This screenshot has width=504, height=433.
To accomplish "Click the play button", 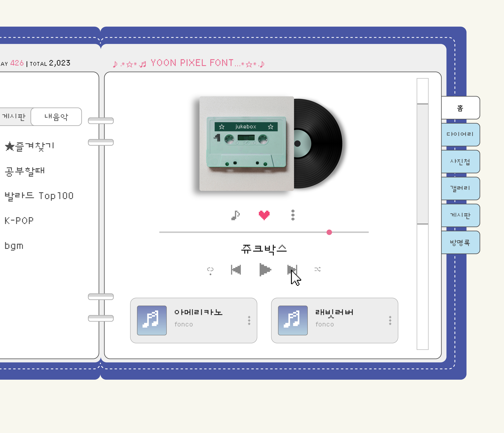I will tap(265, 270).
